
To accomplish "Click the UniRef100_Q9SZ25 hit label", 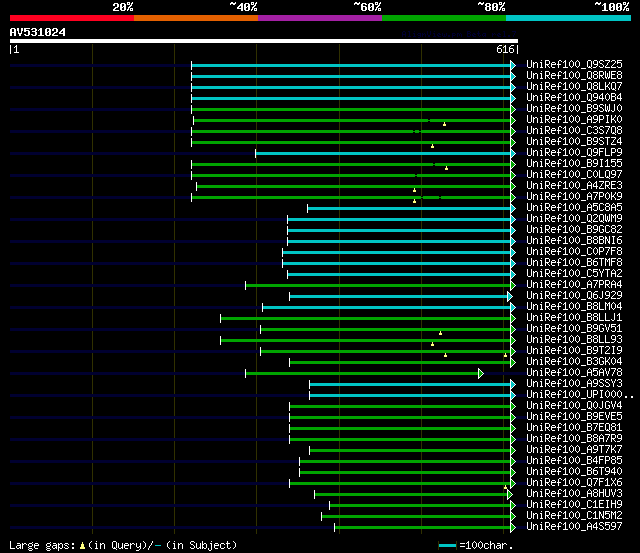I will (x=574, y=64).
